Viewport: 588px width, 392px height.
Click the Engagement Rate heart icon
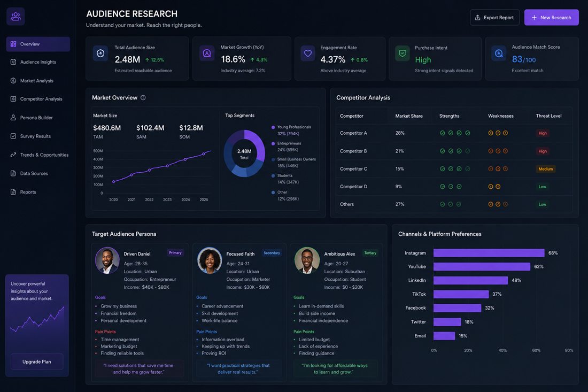coord(308,53)
